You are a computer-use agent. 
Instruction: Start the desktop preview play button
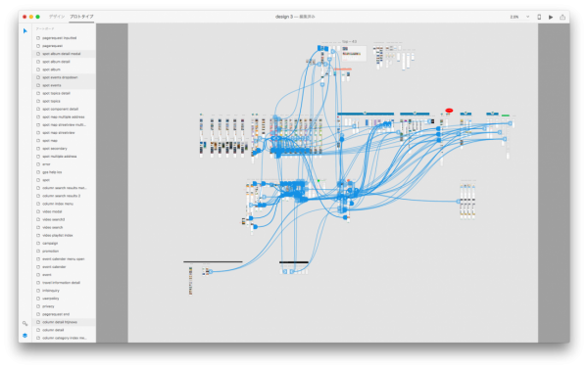[551, 17]
